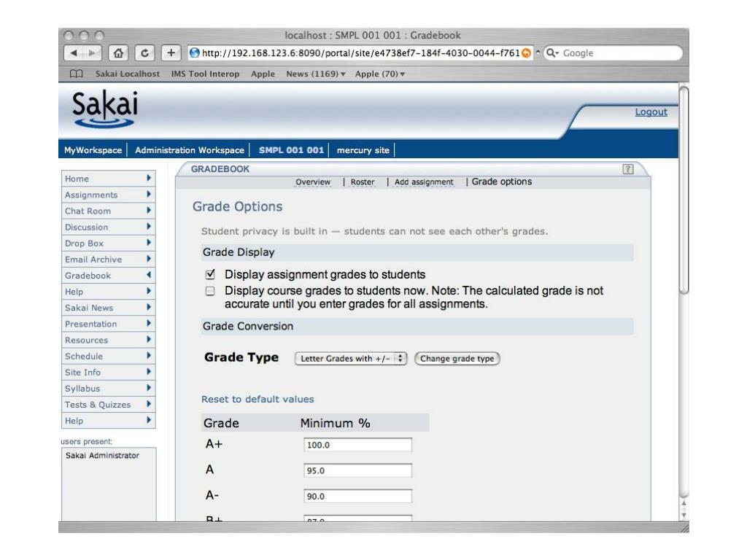Viewport: 747px width, 560px height.
Task: Select the SMPL 001 001 site tab
Action: click(291, 150)
